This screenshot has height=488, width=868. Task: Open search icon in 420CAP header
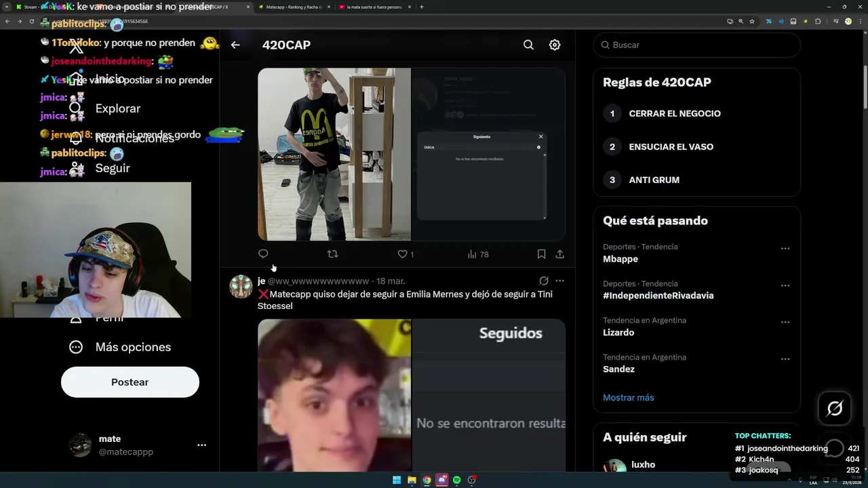[528, 45]
